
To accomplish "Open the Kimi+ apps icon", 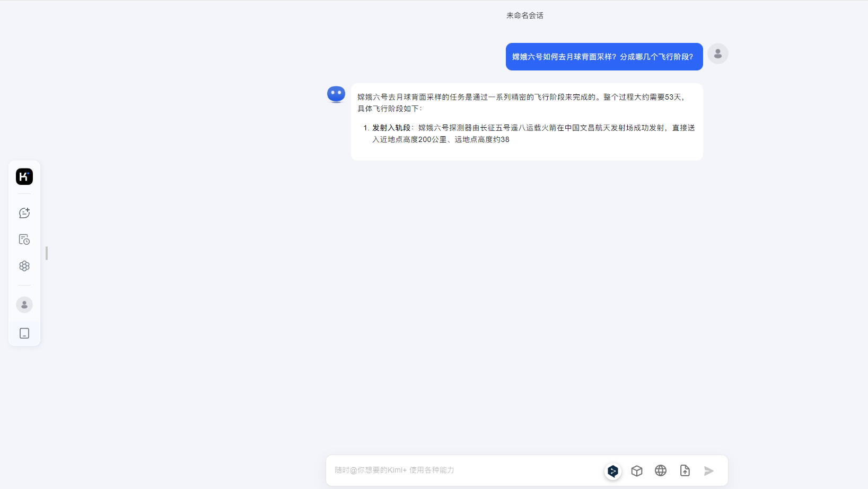I will pos(24,266).
